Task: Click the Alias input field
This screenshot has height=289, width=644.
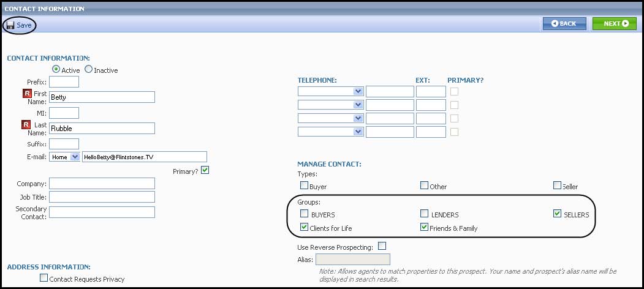Action: (353, 260)
